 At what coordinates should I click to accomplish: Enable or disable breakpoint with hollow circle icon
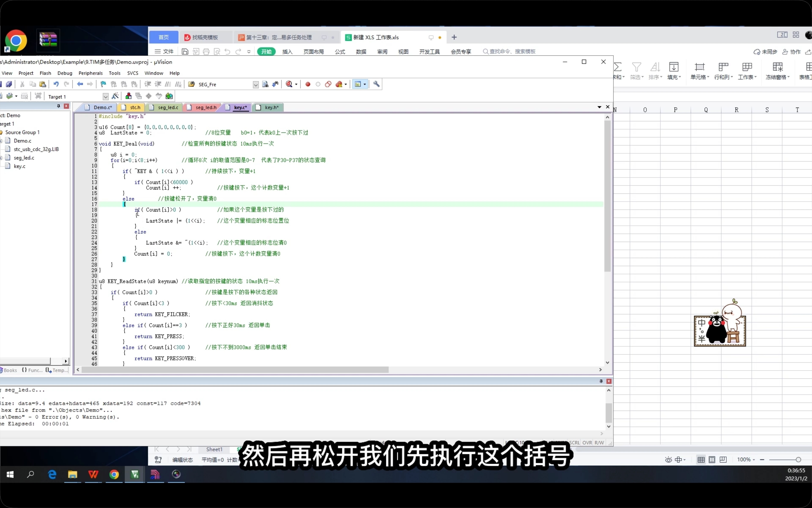[x=318, y=84]
